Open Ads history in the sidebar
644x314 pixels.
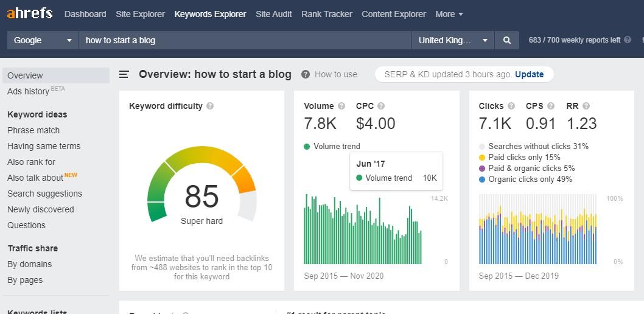pos(28,91)
